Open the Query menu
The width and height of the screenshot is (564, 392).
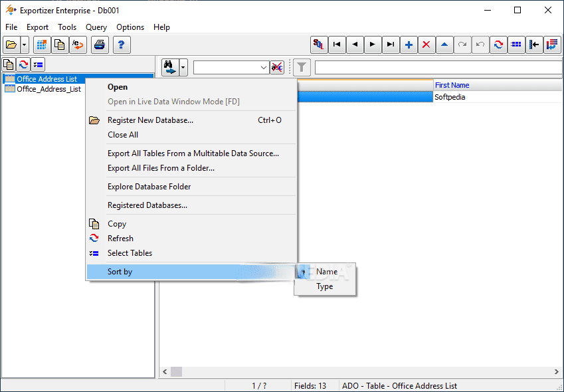click(96, 27)
